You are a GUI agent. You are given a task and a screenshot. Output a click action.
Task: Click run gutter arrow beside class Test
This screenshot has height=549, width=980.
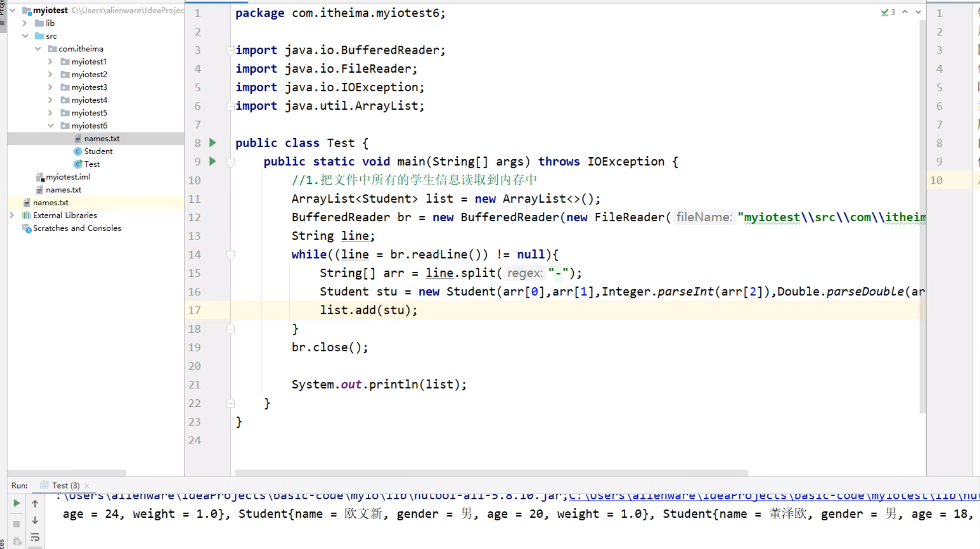tap(213, 143)
